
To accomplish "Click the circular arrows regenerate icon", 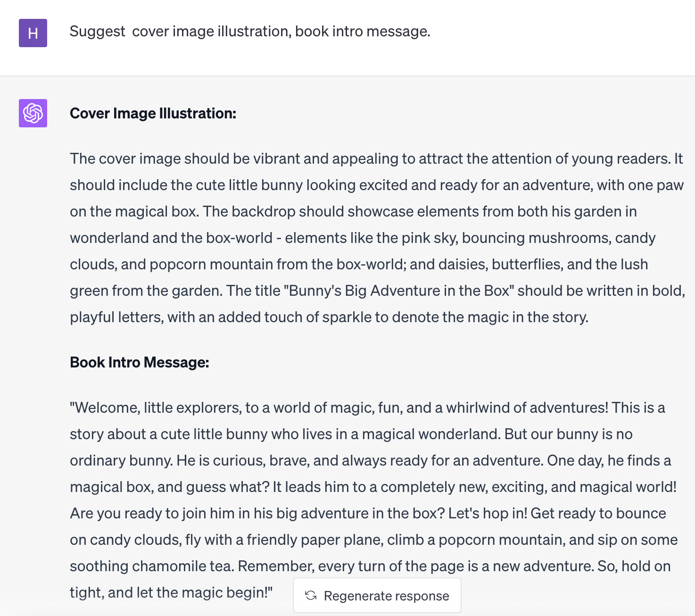I will coord(311,596).
